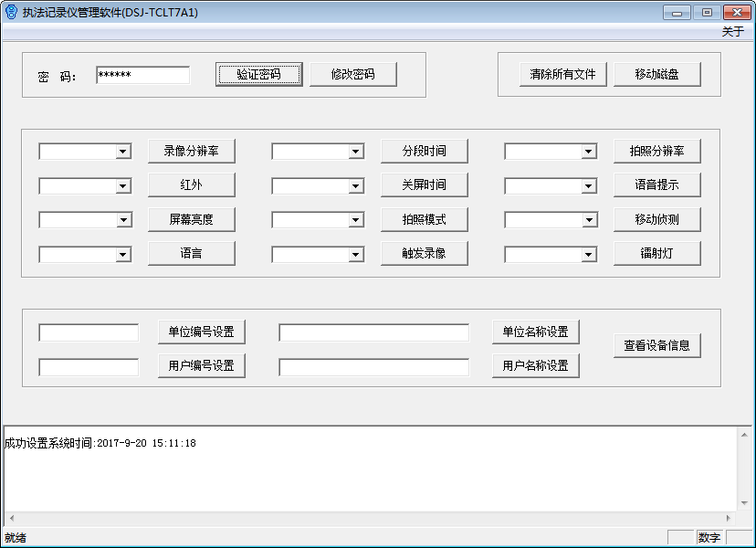The width and height of the screenshot is (756, 548).
Task: Click the 验证密码 button
Action: pyautogui.click(x=258, y=75)
